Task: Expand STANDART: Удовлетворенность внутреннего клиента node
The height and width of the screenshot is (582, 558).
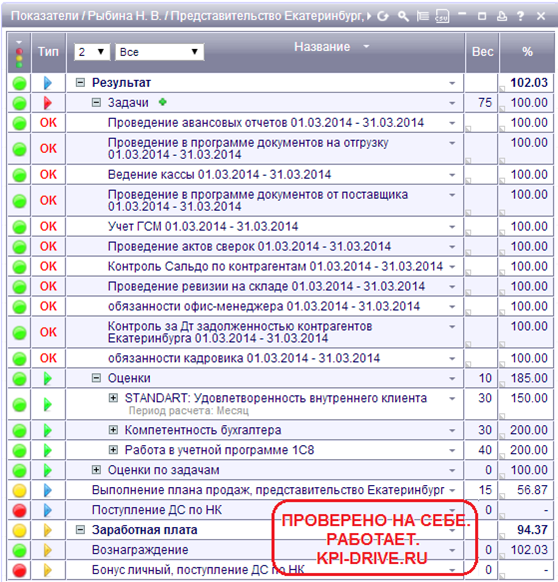Action: coord(113,398)
